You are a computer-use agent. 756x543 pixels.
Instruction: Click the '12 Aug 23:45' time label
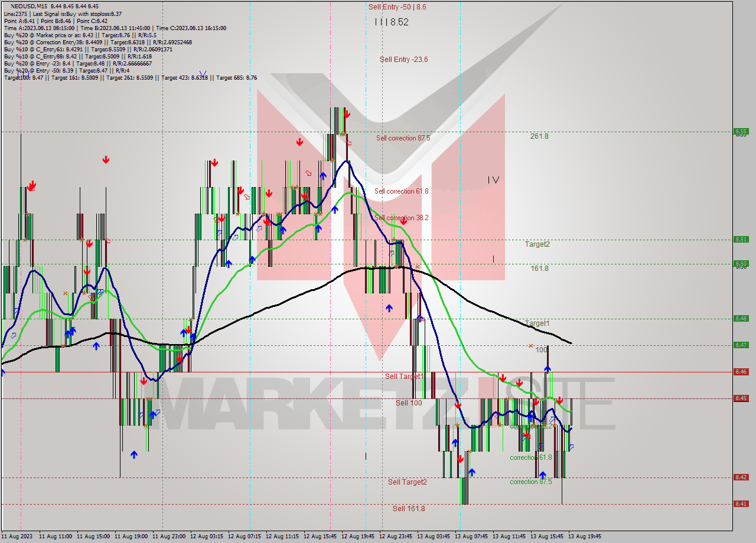[396, 537]
